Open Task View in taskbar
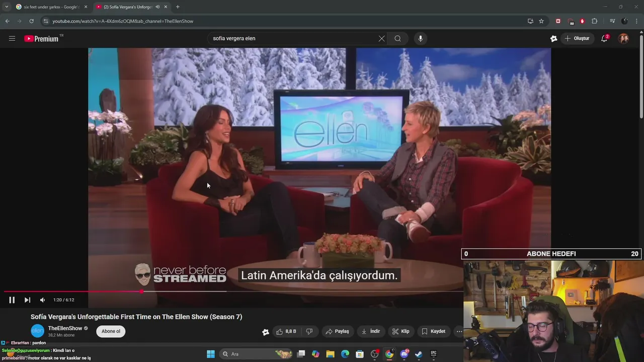Screen dimensions: 644x362 click(x=301, y=354)
